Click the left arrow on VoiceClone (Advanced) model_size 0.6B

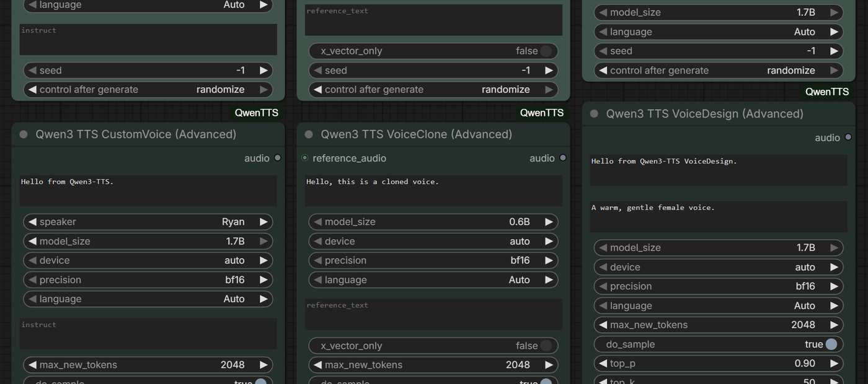317,222
